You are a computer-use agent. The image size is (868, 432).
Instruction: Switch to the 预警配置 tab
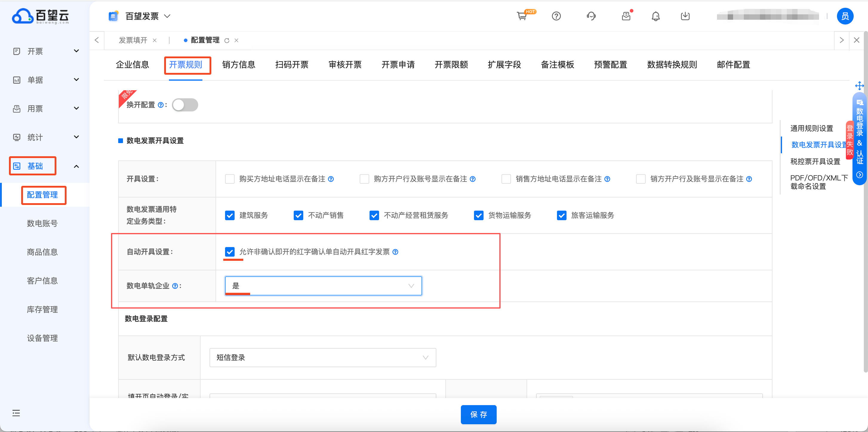point(610,65)
